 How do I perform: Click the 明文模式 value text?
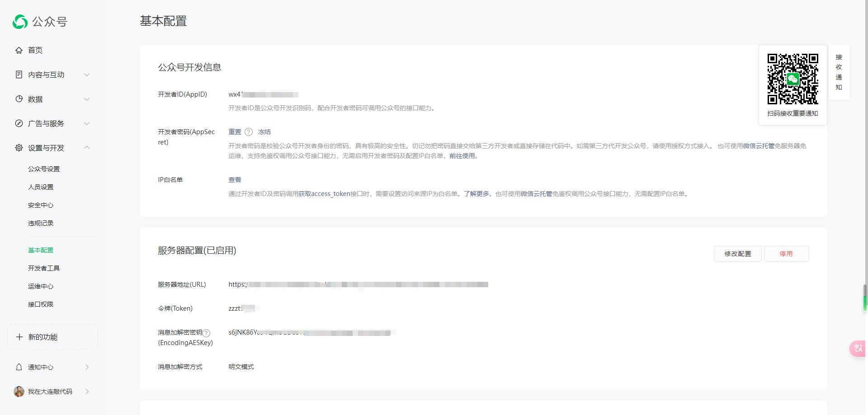(241, 367)
